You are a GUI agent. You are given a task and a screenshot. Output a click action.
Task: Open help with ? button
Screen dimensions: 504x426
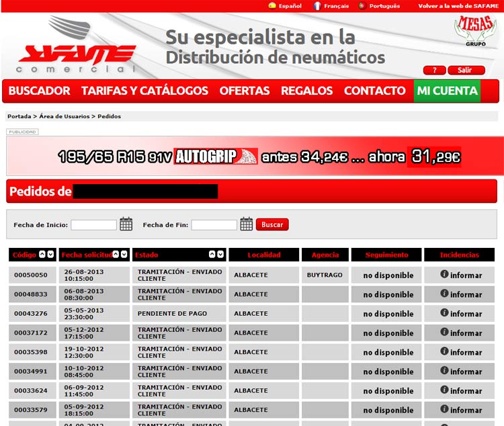435,70
